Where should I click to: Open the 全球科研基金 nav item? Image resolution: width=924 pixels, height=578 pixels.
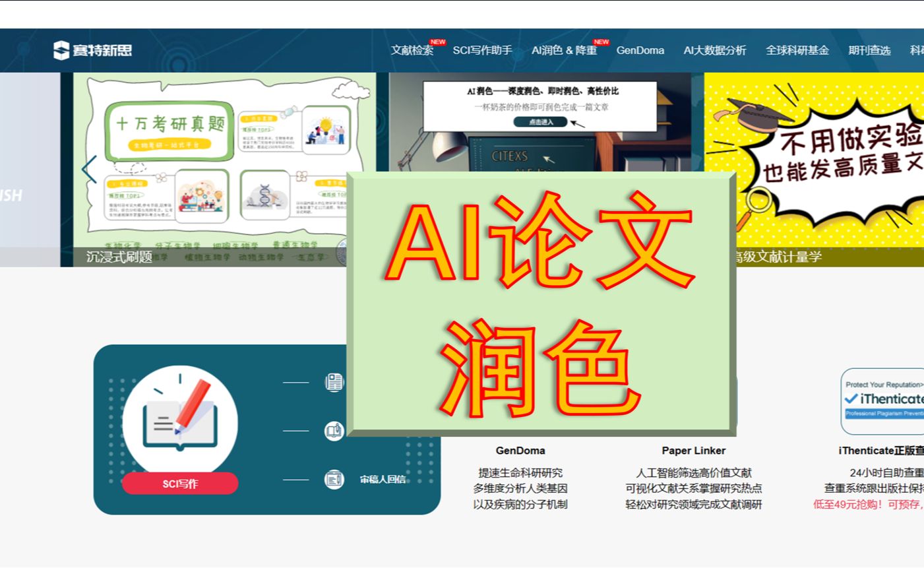pyautogui.click(x=797, y=50)
